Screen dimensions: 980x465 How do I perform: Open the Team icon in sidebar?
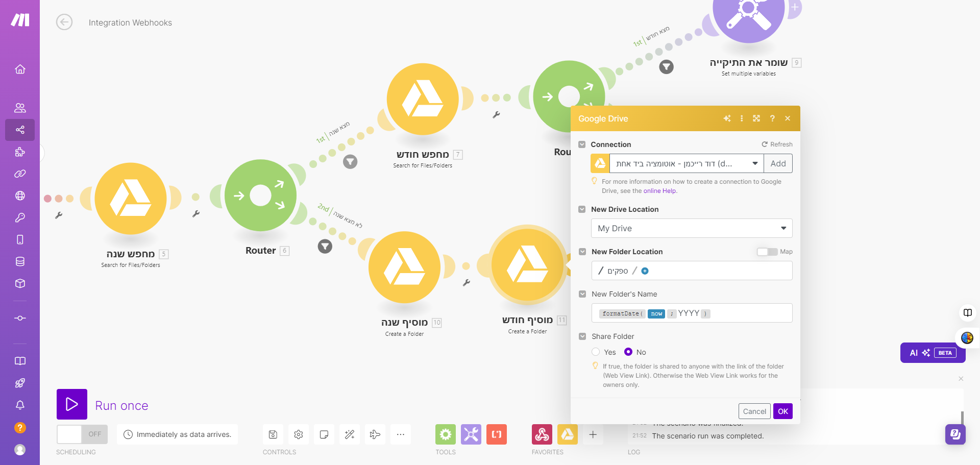(x=20, y=108)
